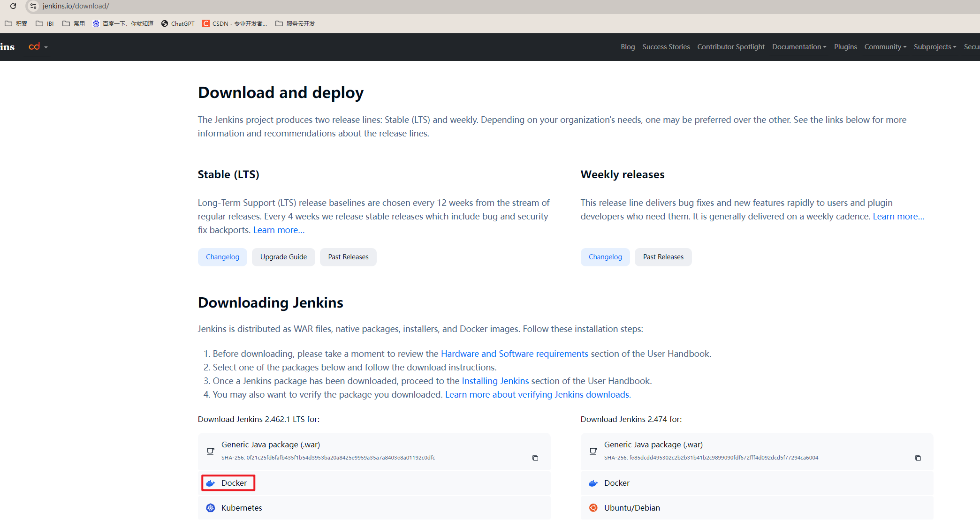This screenshot has width=980, height=520.
Task: Open the 百度一下 bookmark
Action: click(x=123, y=23)
